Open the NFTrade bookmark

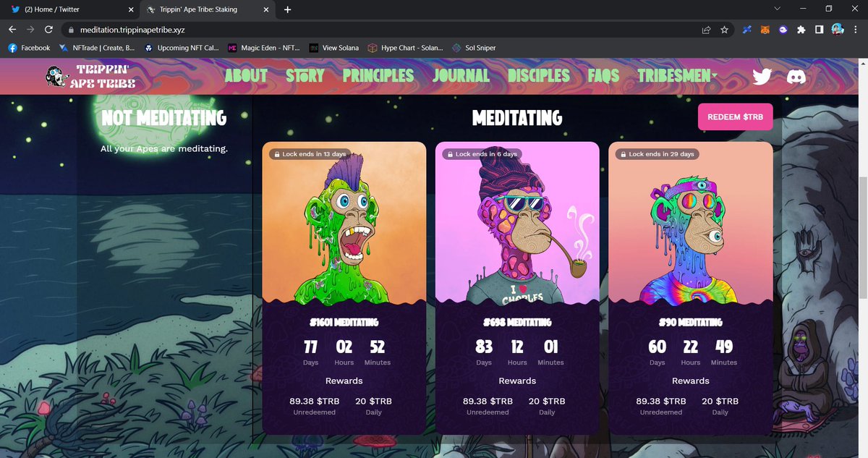(x=97, y=48)
